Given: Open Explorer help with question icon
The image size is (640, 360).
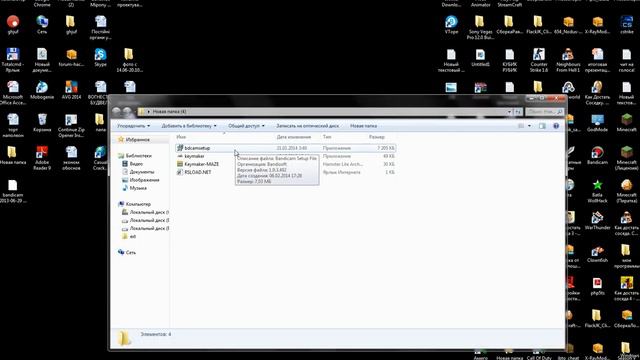Looking at the screenshot, I should [x=556, y=126].
